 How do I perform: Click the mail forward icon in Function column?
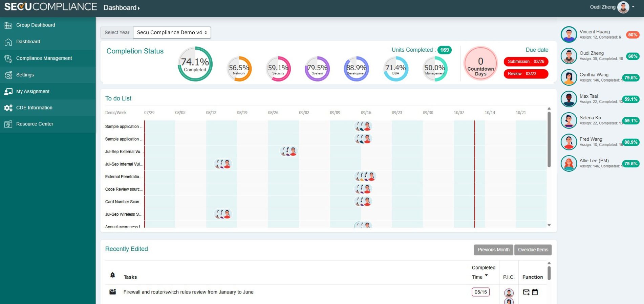pyautogui.click(x=526, y=292)
